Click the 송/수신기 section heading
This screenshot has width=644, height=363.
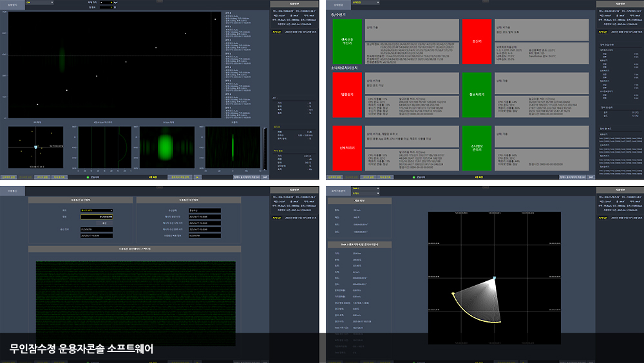[339, 14]
